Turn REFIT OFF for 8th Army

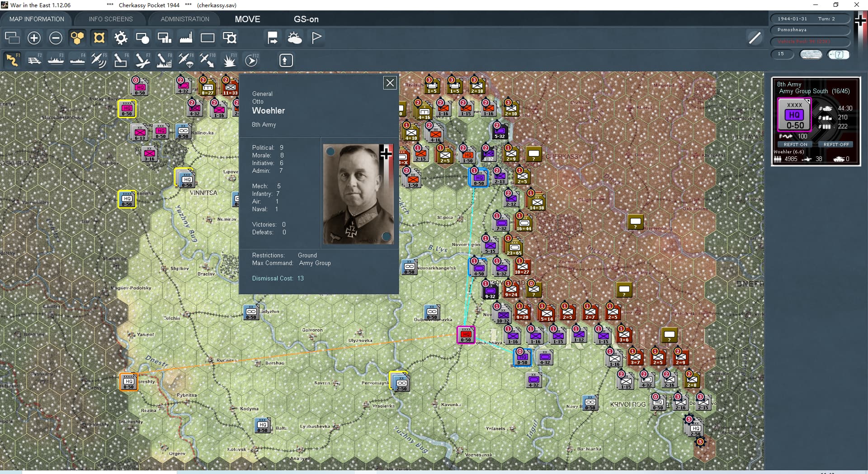836,144
